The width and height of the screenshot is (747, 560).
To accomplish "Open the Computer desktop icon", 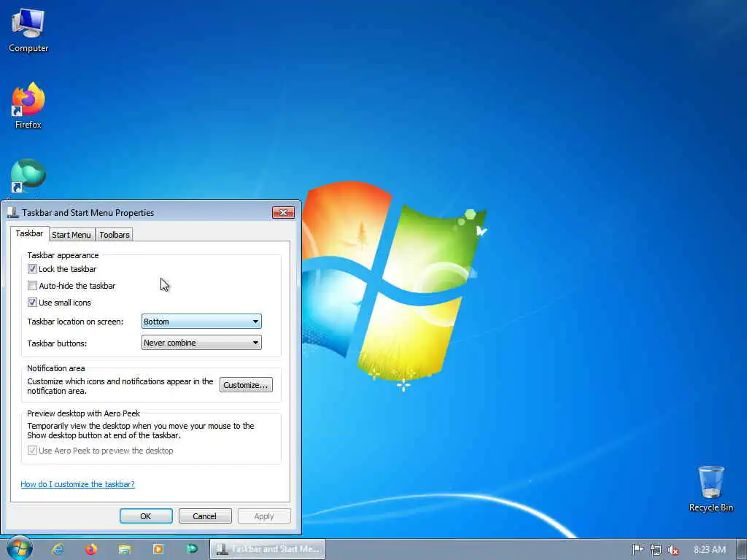I will pos(28,31).
